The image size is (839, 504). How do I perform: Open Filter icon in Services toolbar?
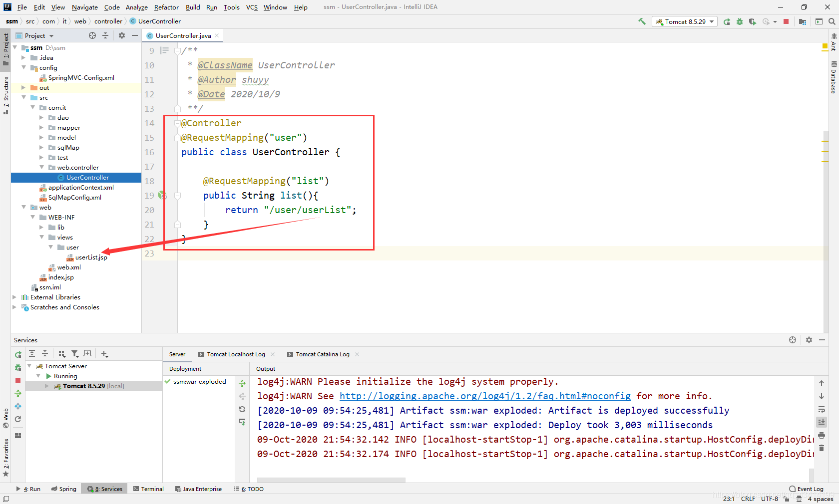75,353
